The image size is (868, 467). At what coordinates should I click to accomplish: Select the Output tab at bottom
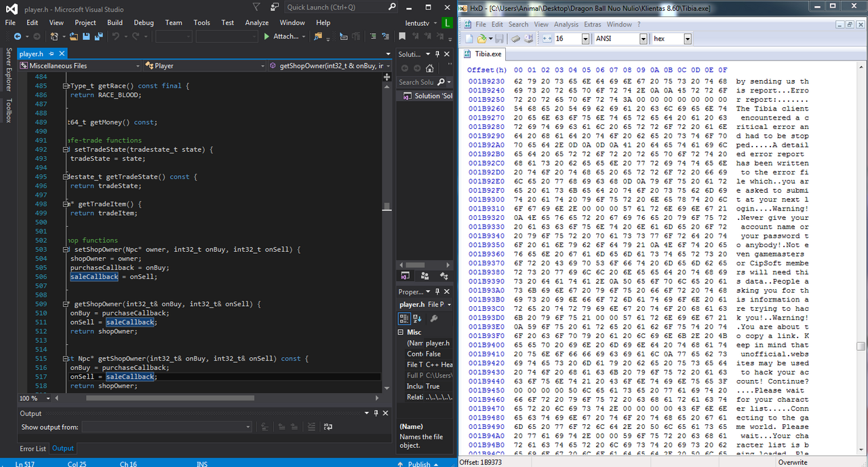[x=63, y=448]
